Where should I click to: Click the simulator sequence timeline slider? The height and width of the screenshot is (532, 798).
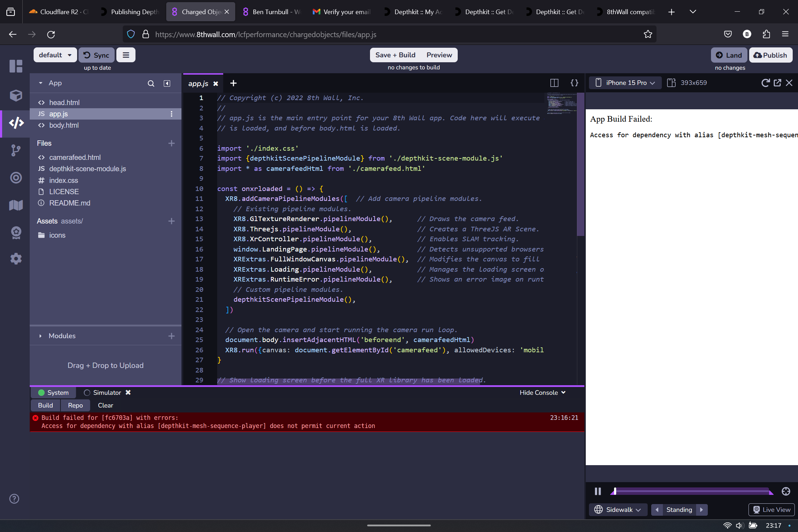(x=692, y=491)
